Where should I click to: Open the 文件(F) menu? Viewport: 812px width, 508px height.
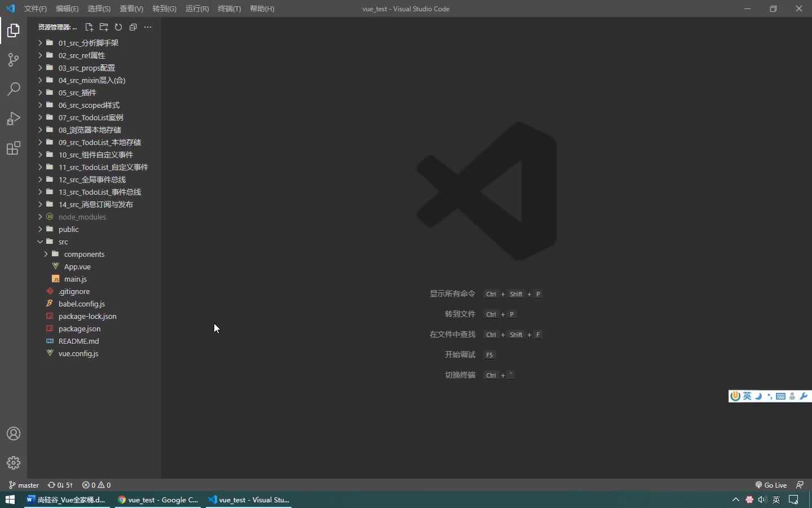36,8
